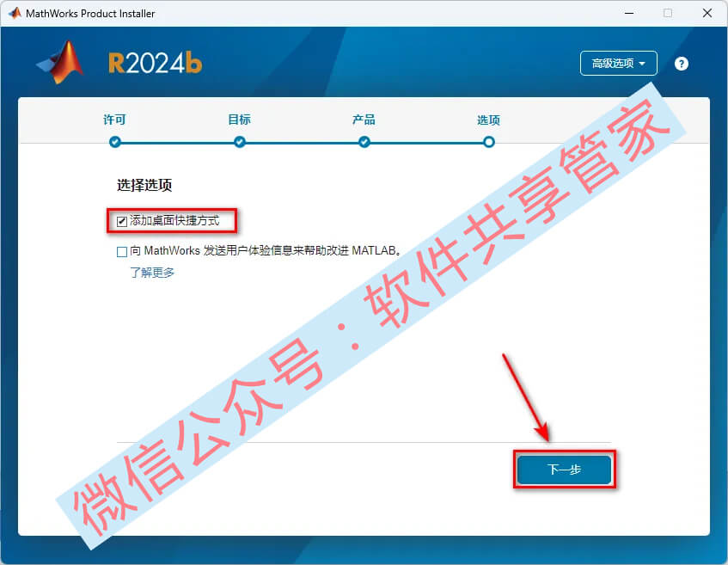The height and width of the screenshot is (565, 728).
Task: Go to the 许可 step
Action: coord(114,120)
